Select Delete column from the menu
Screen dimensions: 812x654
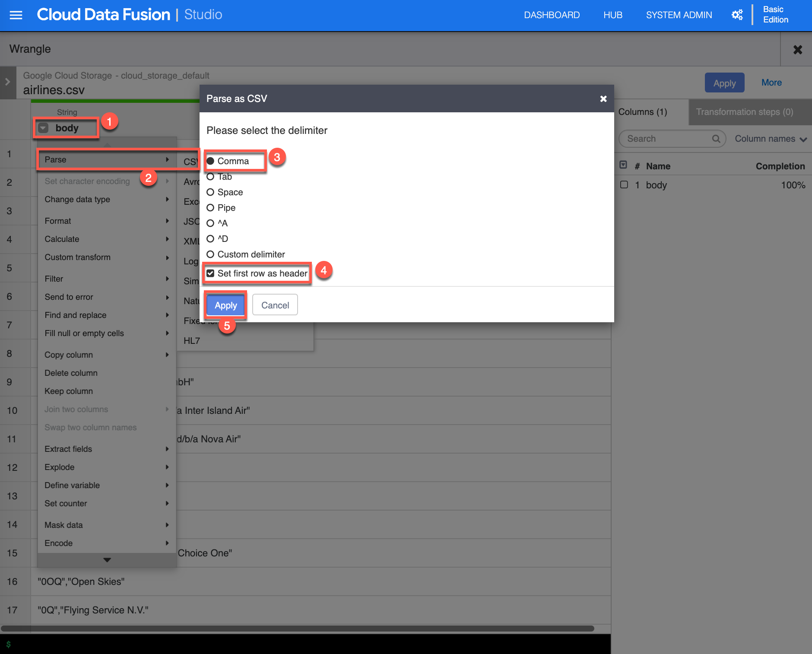click(71, 373)
